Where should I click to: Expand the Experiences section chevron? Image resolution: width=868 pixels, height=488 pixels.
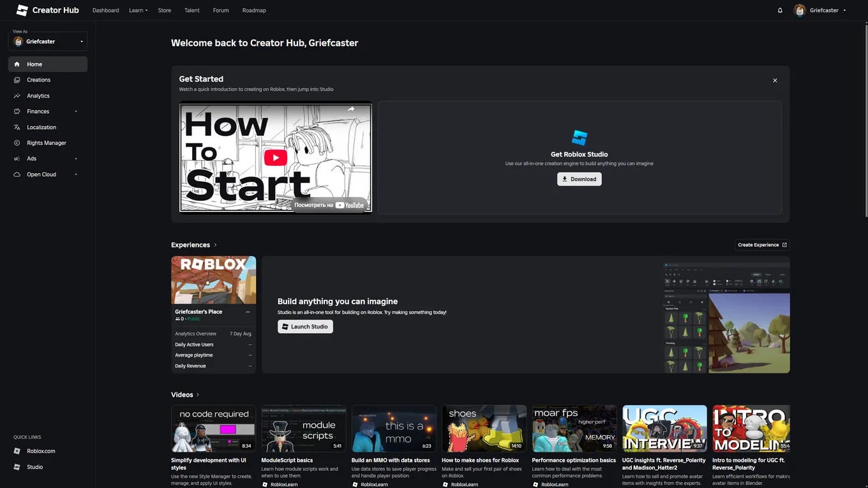(215, 245)
